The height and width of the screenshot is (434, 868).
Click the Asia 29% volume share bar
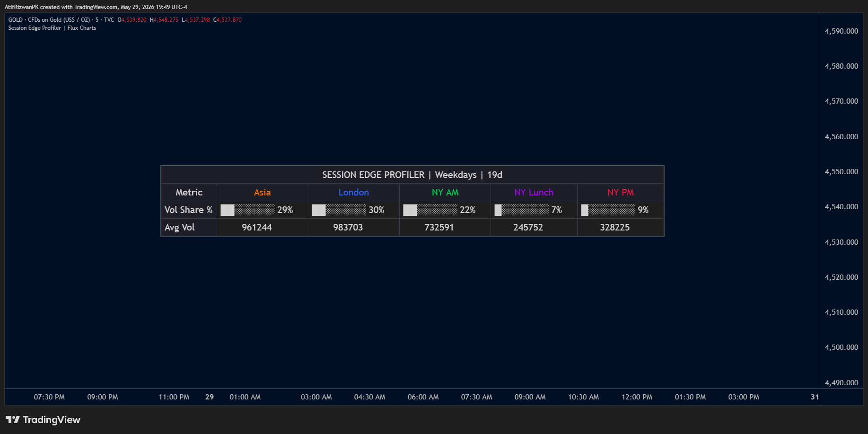(x=257, y=210)
